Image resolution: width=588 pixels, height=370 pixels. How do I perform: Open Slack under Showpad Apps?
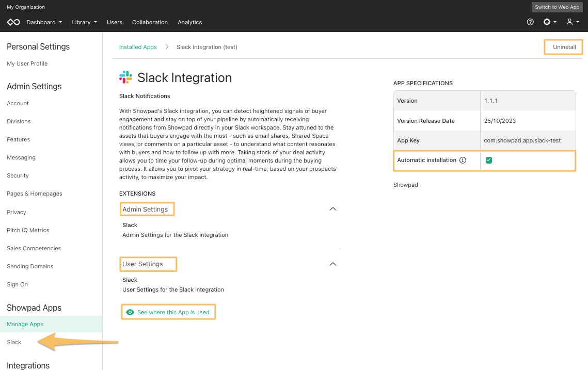14,342
